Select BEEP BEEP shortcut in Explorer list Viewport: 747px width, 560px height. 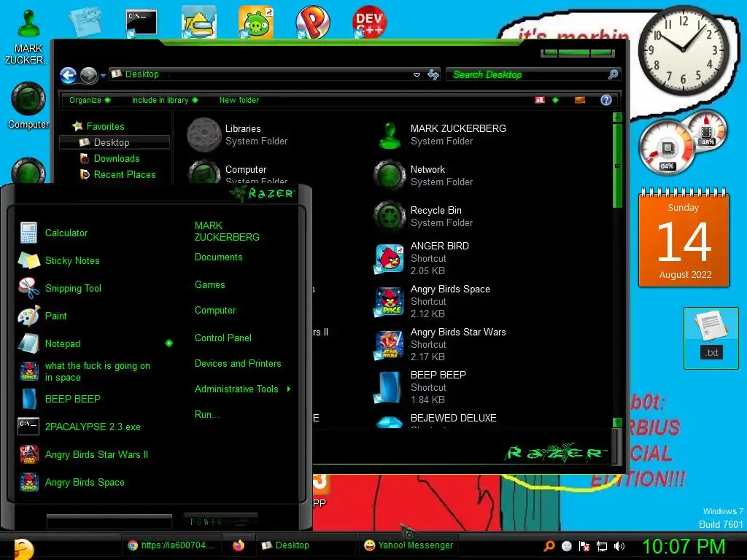[x=420, y=386]
